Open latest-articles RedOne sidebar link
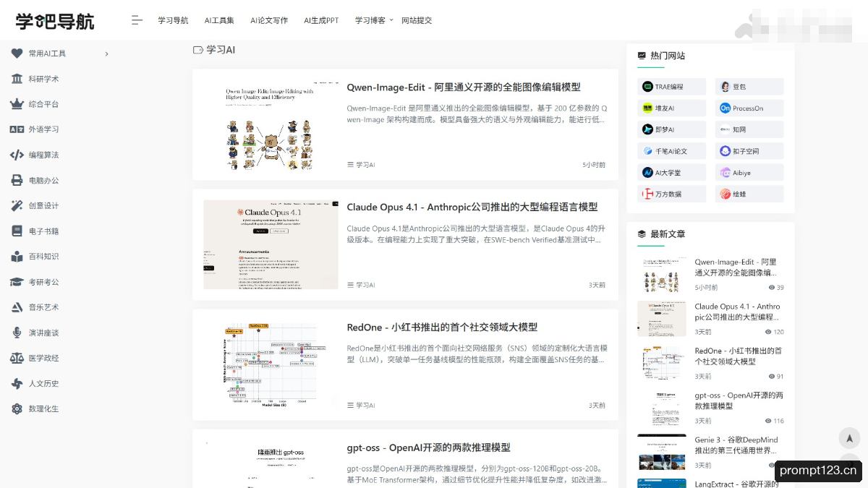The height and width of the screenshot is (488, 868). tap(738, 356)
